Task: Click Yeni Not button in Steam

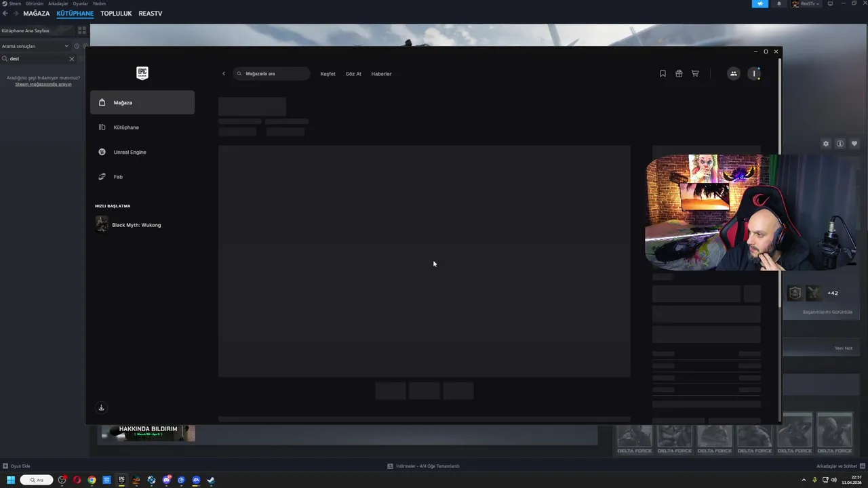Action: [843, 348]
